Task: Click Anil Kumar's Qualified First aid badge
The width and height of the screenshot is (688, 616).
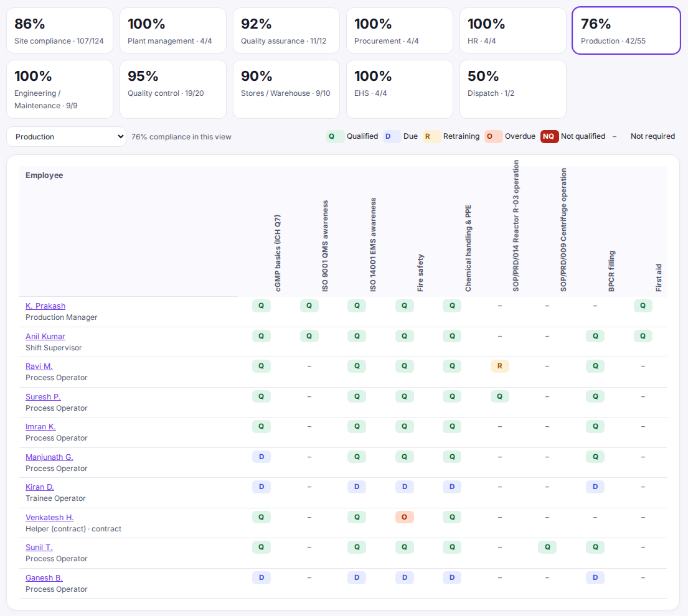Action: (x=643, y=336)
